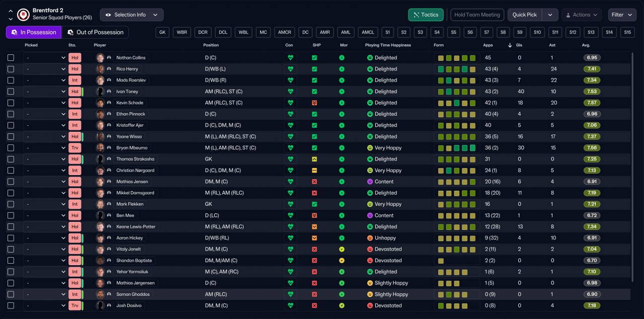Click the Tactics button

tap(426, 15)
